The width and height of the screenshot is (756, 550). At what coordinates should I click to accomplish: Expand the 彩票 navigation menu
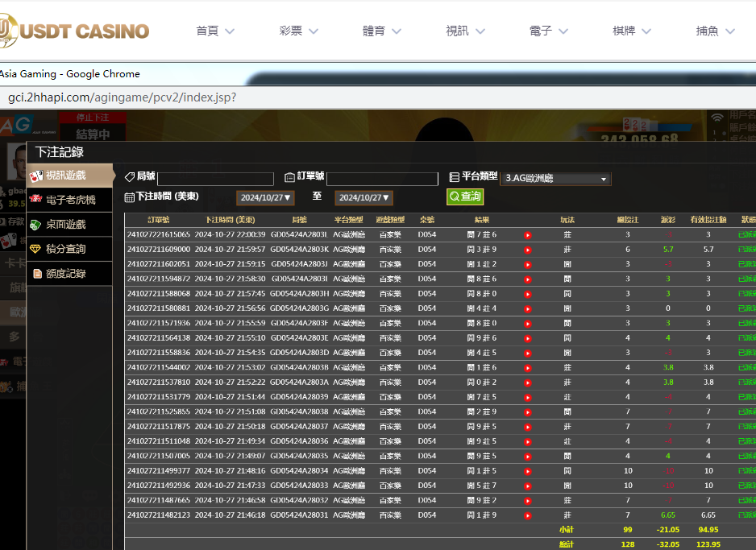pos(299,31)
